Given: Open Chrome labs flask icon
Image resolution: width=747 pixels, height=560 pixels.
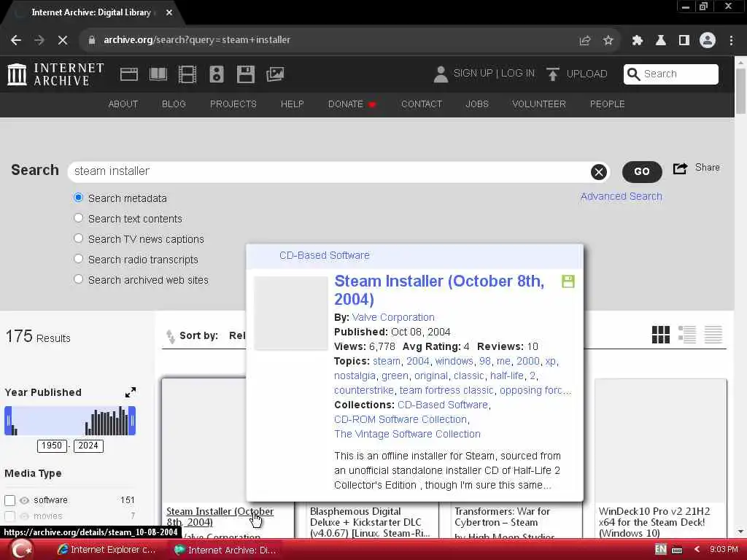Looking at the screenshot, I should click(661, 41).
